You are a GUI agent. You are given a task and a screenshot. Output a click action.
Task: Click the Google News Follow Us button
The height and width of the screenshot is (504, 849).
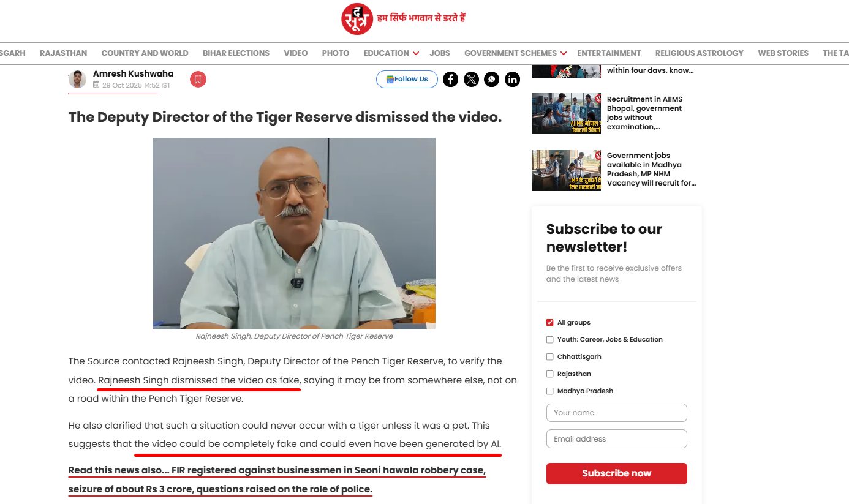click(x=407, y=79)
